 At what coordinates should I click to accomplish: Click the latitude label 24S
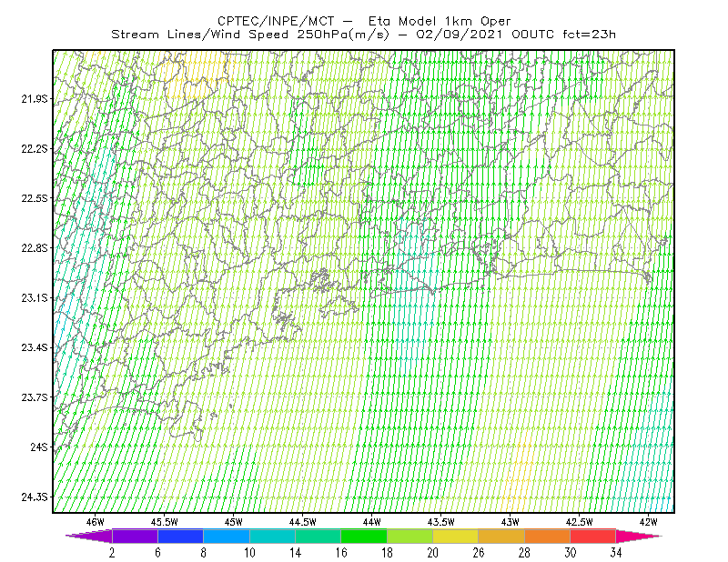click(x=39, y=447)
